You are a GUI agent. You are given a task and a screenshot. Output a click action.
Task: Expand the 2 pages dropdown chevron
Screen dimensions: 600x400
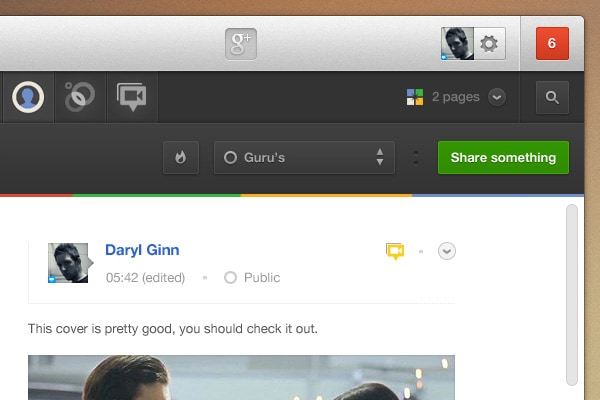click(x=497, y=97)
